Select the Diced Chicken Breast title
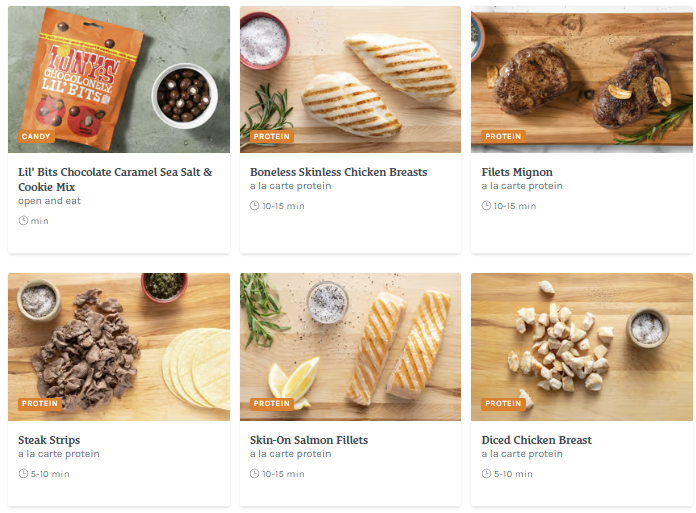Viewport: 696px width, 513px height. click(x=536, y=440)
